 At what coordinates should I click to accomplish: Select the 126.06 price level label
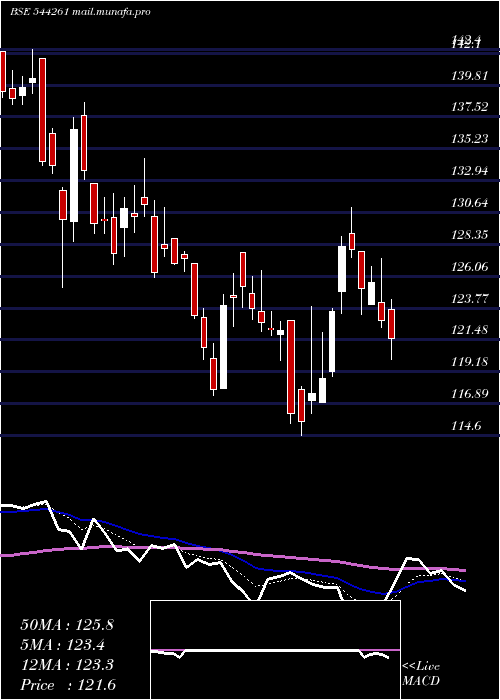[x=469, y=267]
